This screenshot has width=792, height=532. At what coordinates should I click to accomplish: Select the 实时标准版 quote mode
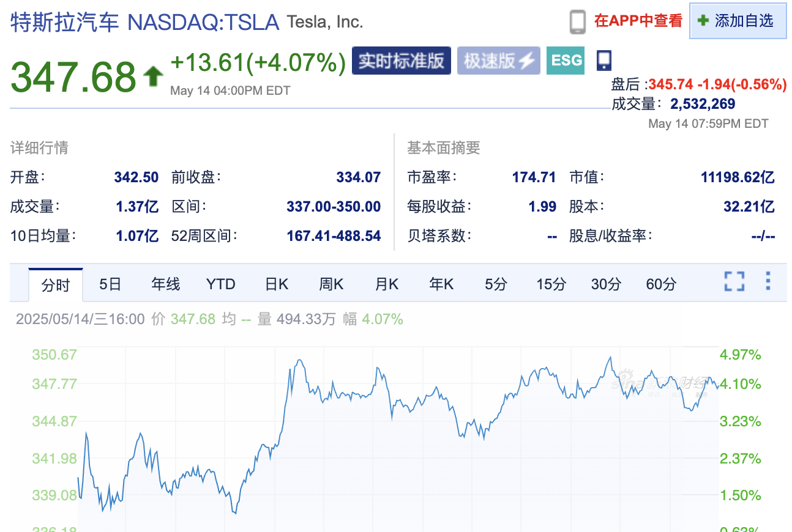pyautogui.click(x=402, y=61)
